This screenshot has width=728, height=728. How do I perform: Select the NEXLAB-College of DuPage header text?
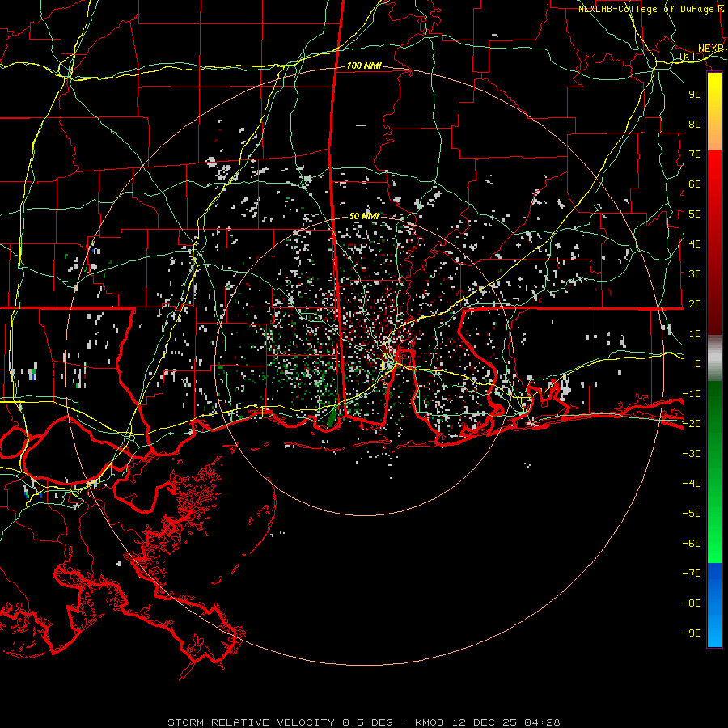(650, 9)
